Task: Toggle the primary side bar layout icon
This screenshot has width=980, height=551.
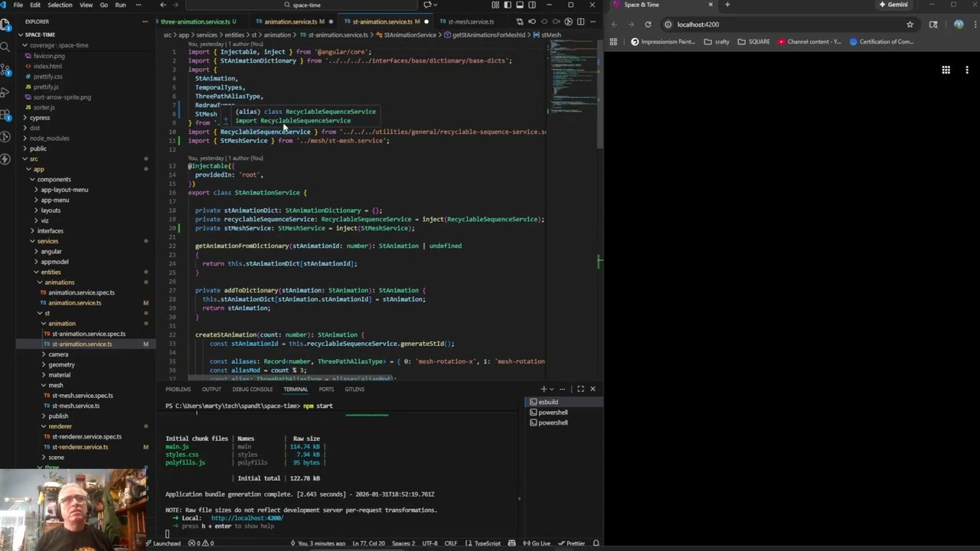Action: coord(506,5)
